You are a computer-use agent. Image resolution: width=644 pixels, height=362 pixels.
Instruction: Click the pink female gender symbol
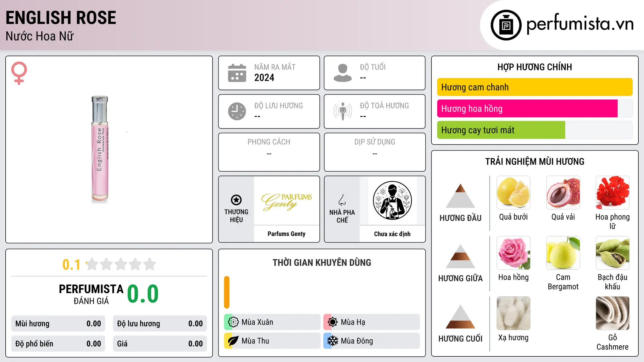[19, 73]
